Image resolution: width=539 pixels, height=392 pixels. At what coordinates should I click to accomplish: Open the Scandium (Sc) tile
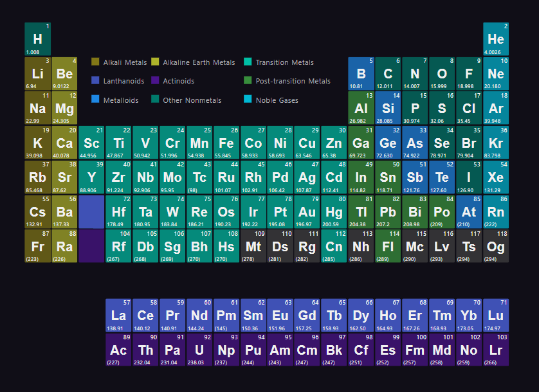[x=91, y=143]
